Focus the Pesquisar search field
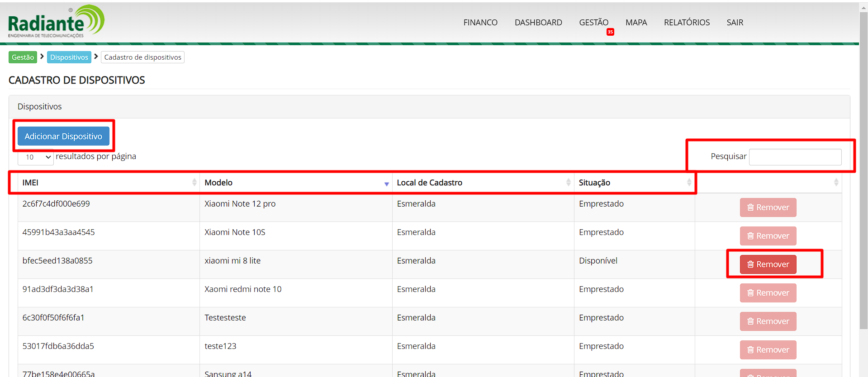The width and height of the screenshot is (868, 377). pos(795,157)
